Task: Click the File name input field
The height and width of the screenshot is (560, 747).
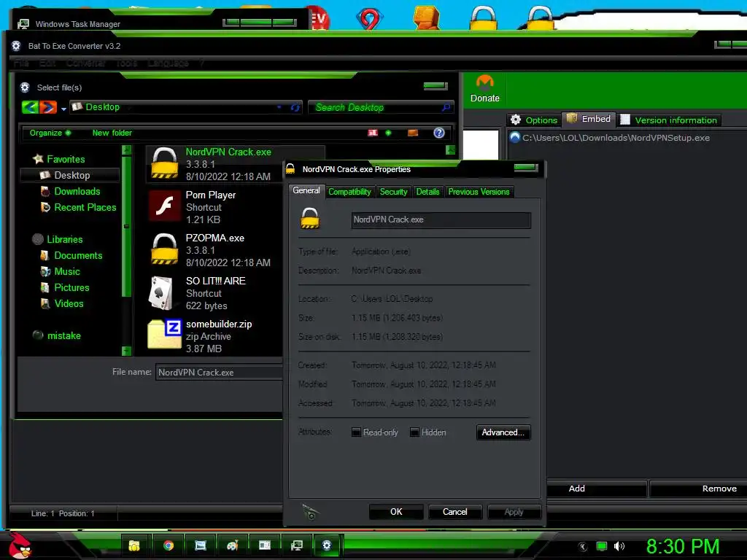Action: click(219, 373)
